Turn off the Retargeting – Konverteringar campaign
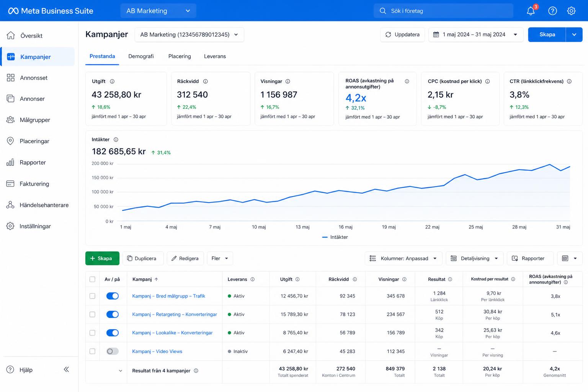Image resolution: width=588 pixels, height=392 pixels. [113, 315]
